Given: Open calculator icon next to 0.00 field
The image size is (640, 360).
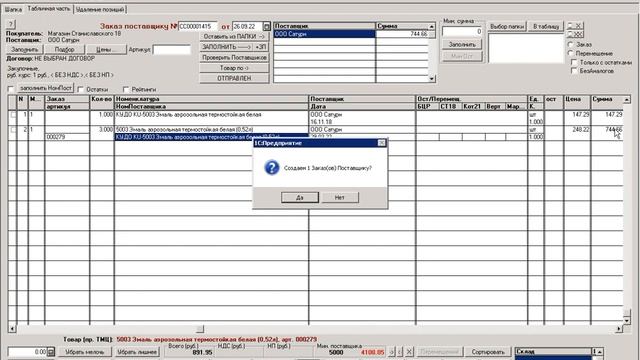Looking at the screenshot, I should click(x=51, y=352).
